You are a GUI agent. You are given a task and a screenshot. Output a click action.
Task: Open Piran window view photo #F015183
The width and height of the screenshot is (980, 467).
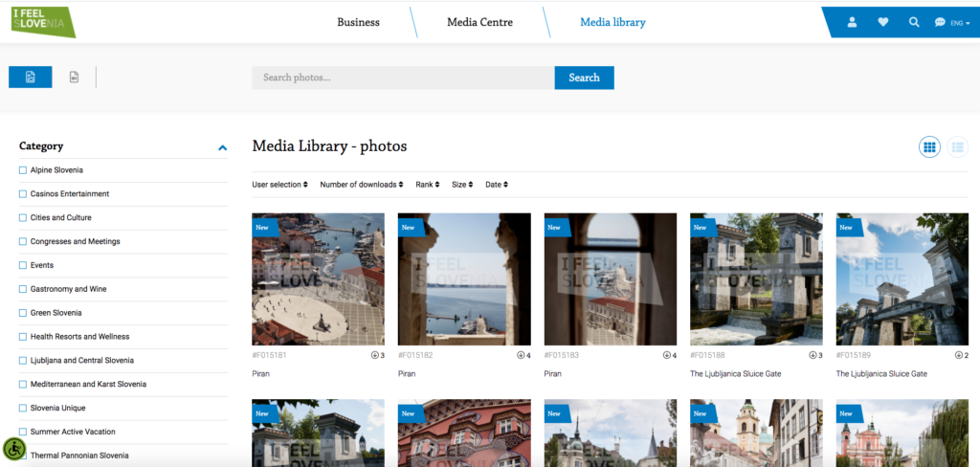[610, 279]
